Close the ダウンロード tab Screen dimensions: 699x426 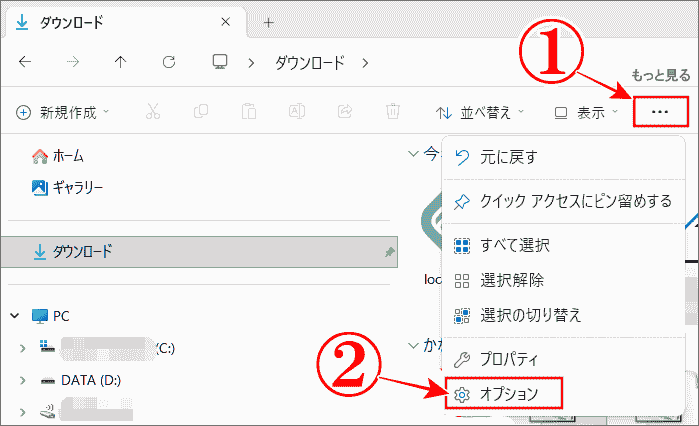click(226, 22)
